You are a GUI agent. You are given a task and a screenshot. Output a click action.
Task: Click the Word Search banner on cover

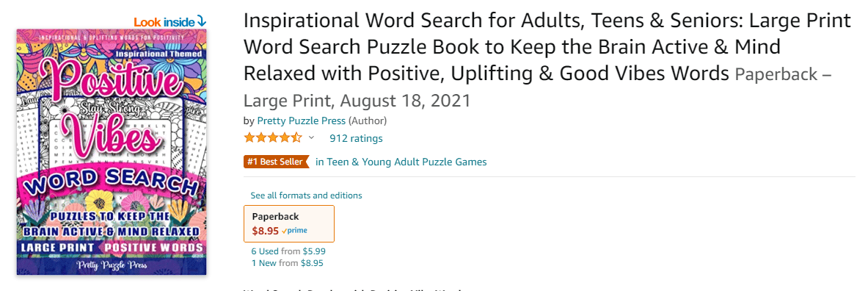(x=109, y=188)
